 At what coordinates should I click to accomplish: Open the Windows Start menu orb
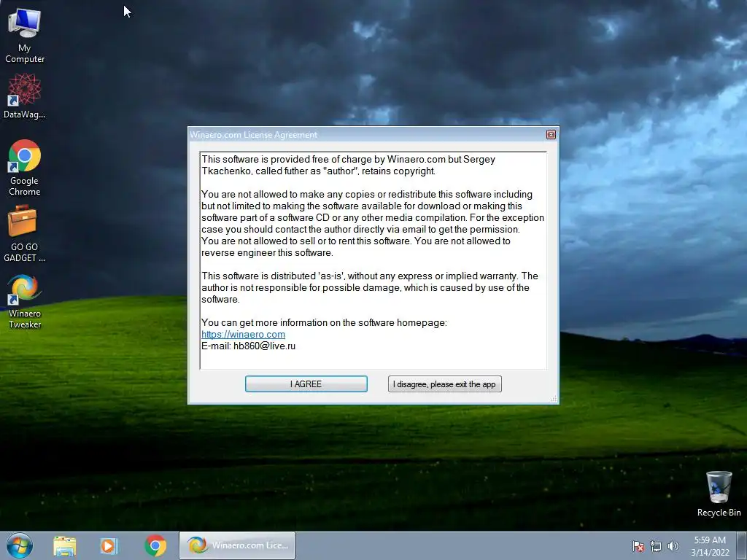click(x=20, y=545)
